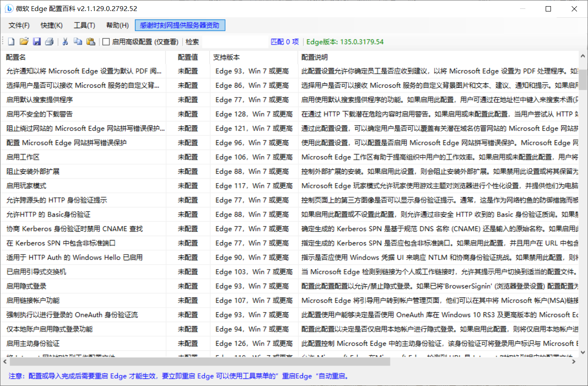Screen dimensions: 588x386
Task: Select the 仅本地账户启用隐式登录功能 row
Action: pos(290,329)
